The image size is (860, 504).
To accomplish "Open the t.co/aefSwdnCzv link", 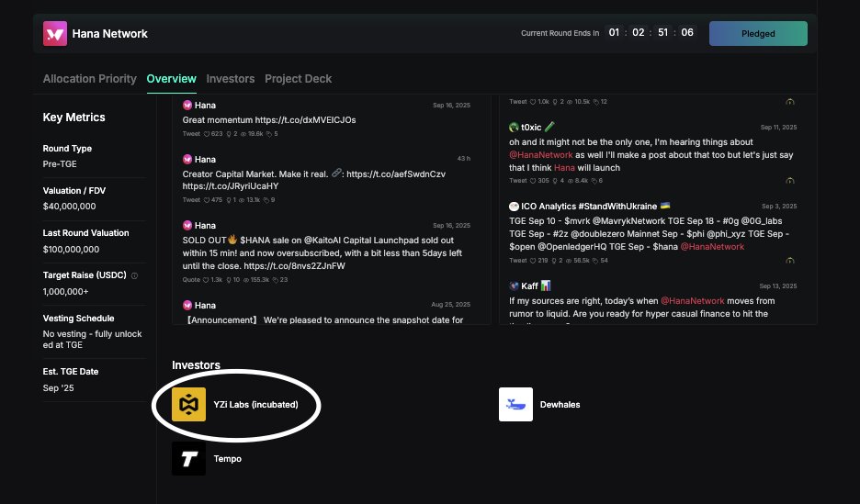I will (396, 174).
